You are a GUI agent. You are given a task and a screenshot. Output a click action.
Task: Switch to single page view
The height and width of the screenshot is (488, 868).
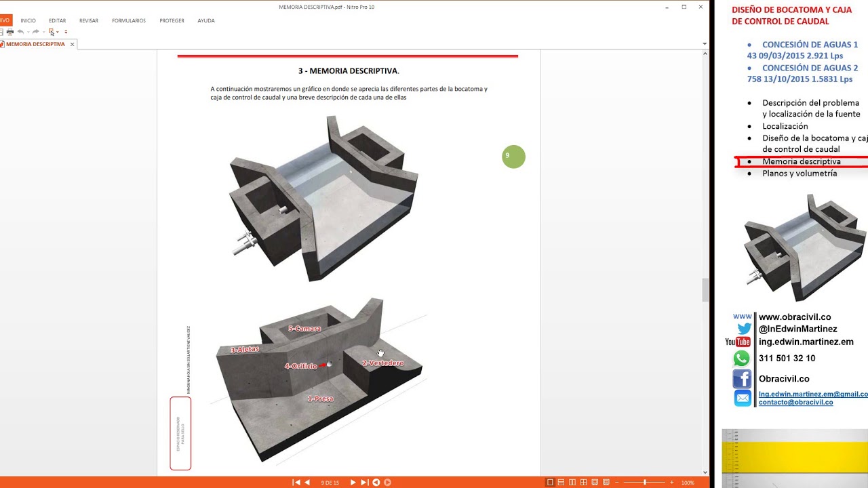coord(549,482)
